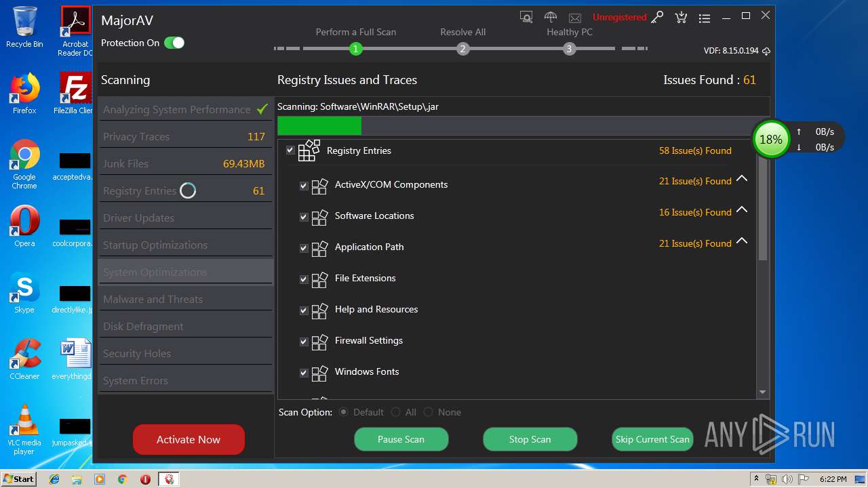The height and width of the screenshot is (488, 868).
Task: Show hidden system tray icons arrow
Action: [x=756, y=479]
